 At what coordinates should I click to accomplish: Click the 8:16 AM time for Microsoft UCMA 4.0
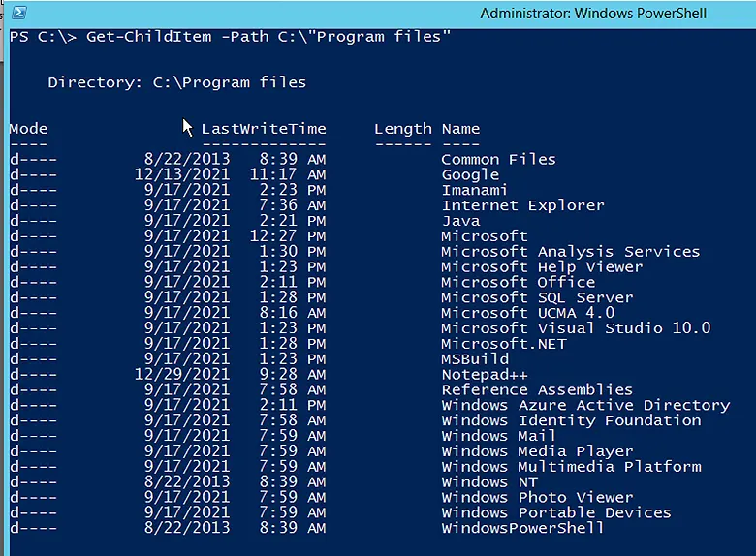pyautogui.click(x=293, y=313)
